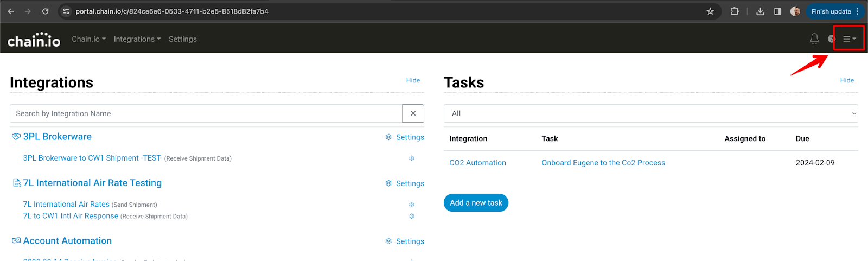Click the Due column header
868x261 pixels.
pos(802,139)
